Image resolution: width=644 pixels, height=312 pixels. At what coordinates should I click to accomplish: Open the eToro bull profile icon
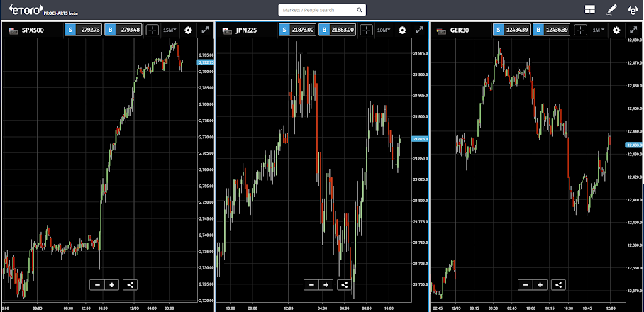point(633,10)
